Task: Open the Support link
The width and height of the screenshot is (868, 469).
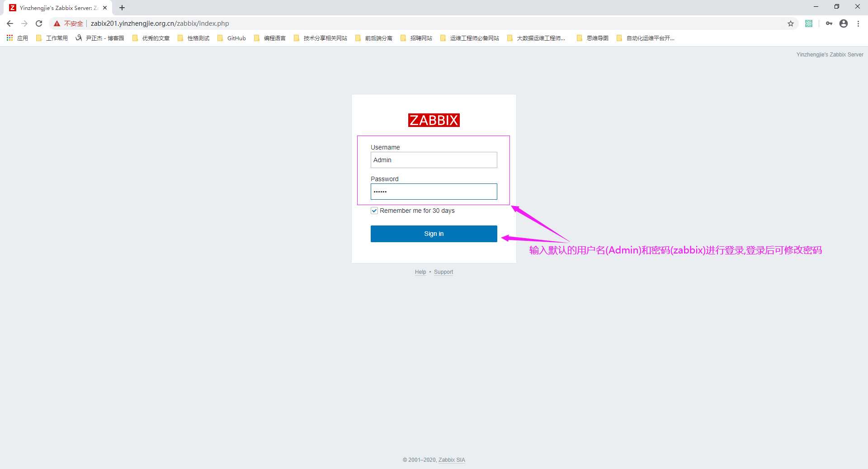Action: [x=443, y=272]
